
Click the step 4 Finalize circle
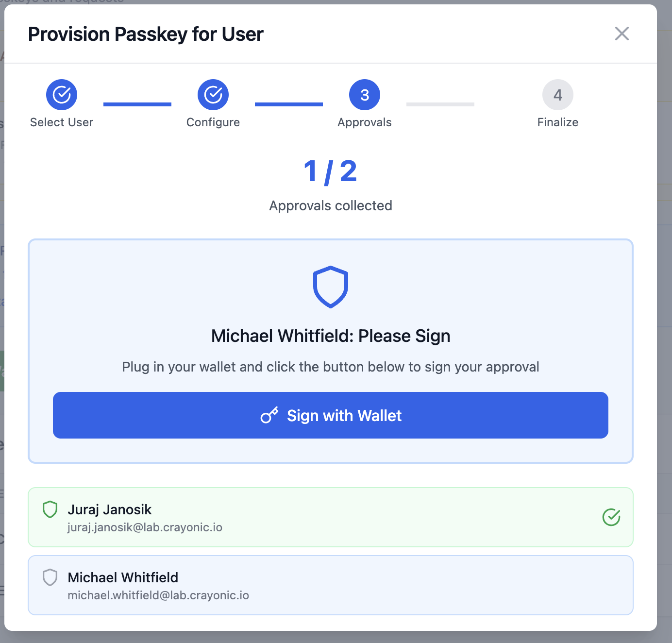click(x=557, y=95)
